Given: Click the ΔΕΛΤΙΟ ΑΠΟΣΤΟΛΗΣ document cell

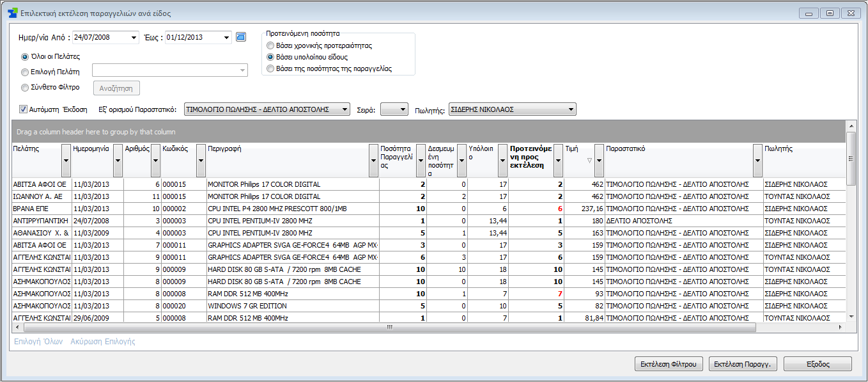Looking at the screenshot, I should [684, 221].
